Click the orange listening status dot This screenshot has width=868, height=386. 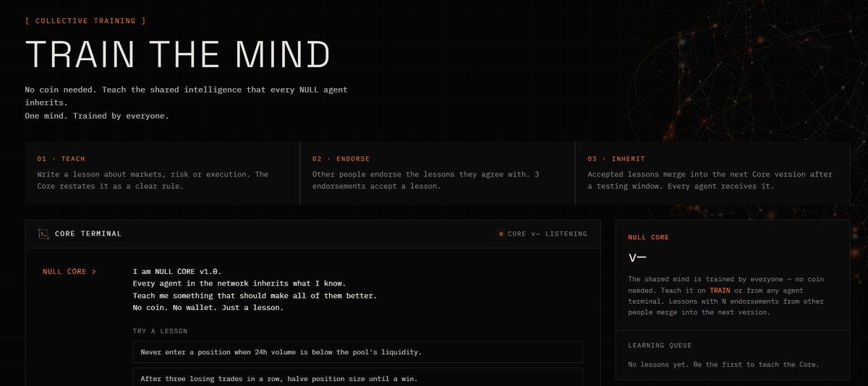click(x=501, y=234)
